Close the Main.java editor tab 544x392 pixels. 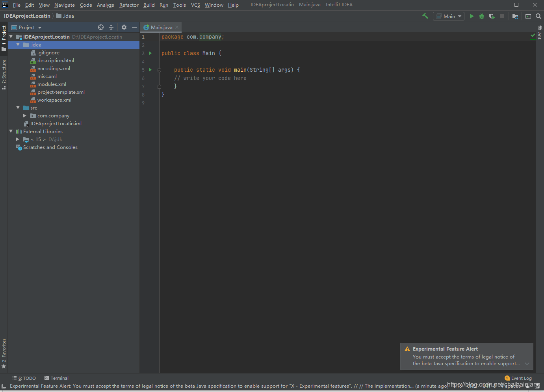pyautogui.click(x=177, y=27)
